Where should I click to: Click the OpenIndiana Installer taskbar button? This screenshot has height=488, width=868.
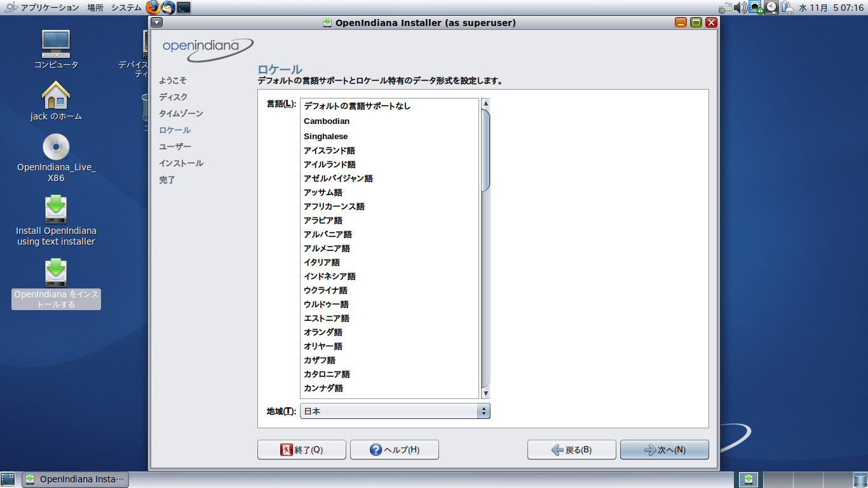click(76, 479)
